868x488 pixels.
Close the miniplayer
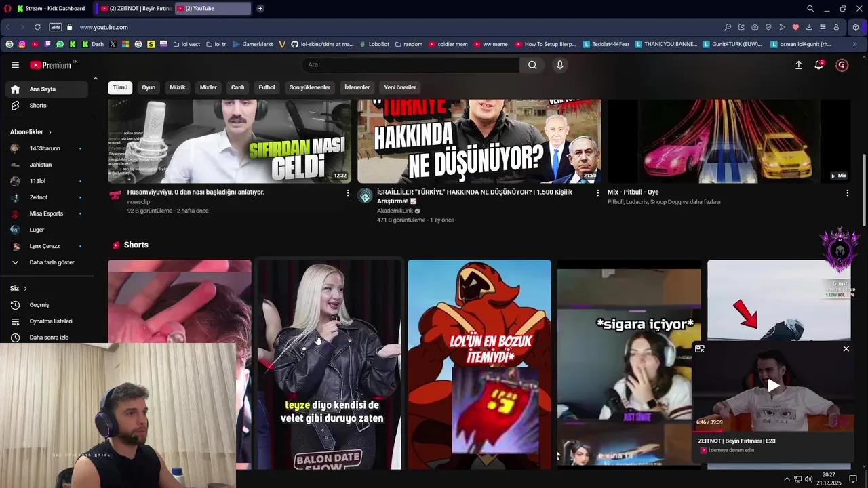846,349
